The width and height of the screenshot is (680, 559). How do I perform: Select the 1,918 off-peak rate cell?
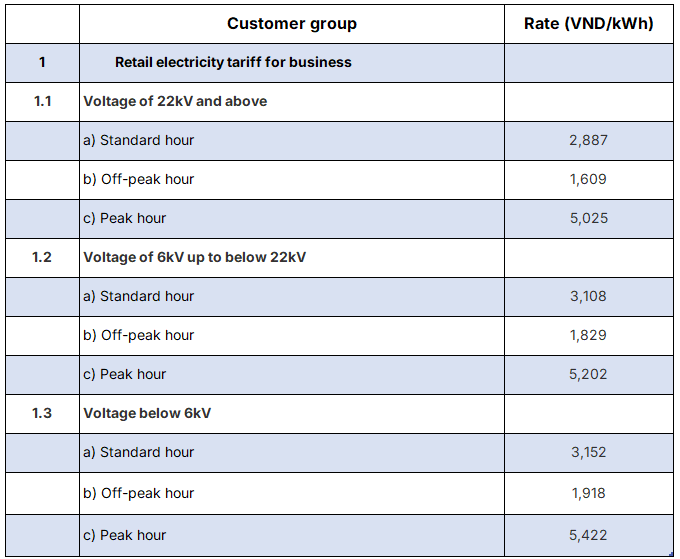(588, 493)
